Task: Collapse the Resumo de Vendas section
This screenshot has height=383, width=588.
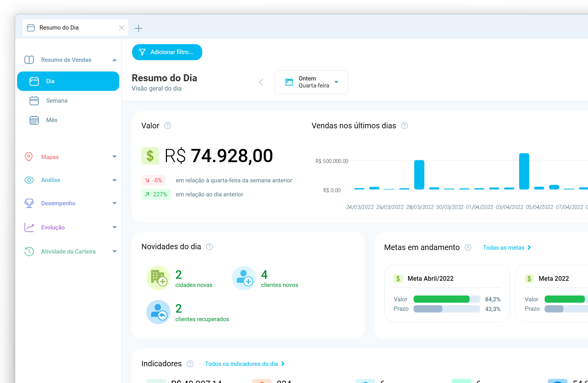Action: click(x=115, y=60)
